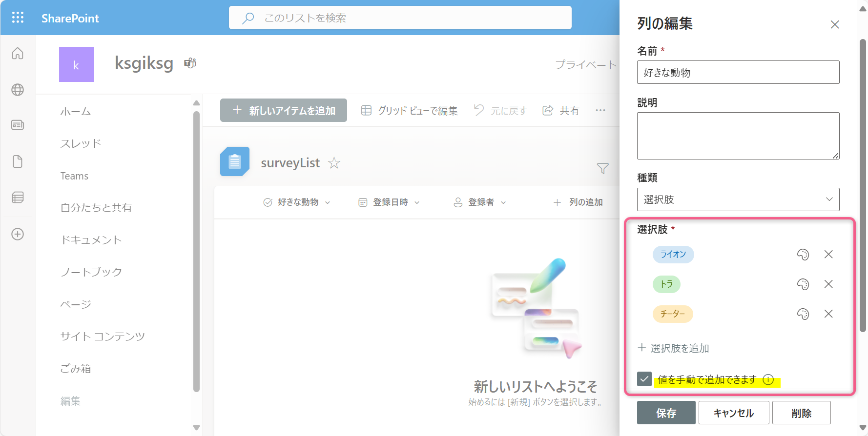Open the 登録者 column header menu
Screen dimensions: 868x436
pos(480,202)
